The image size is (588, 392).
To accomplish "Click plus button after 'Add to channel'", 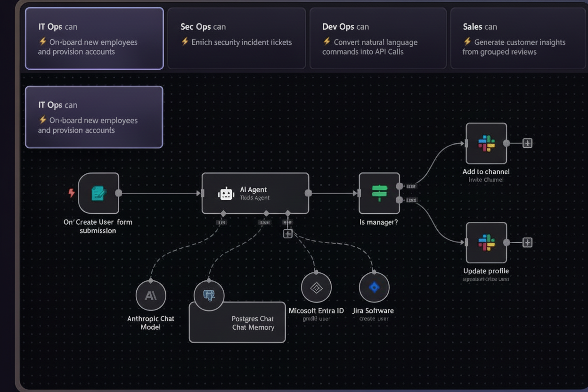I will (x=527, y=143).
